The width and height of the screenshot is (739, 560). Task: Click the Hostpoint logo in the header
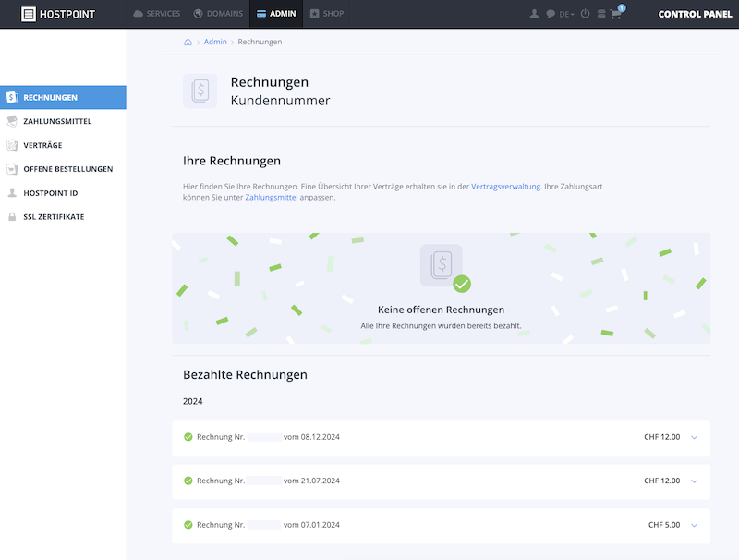tap(58, 14)
